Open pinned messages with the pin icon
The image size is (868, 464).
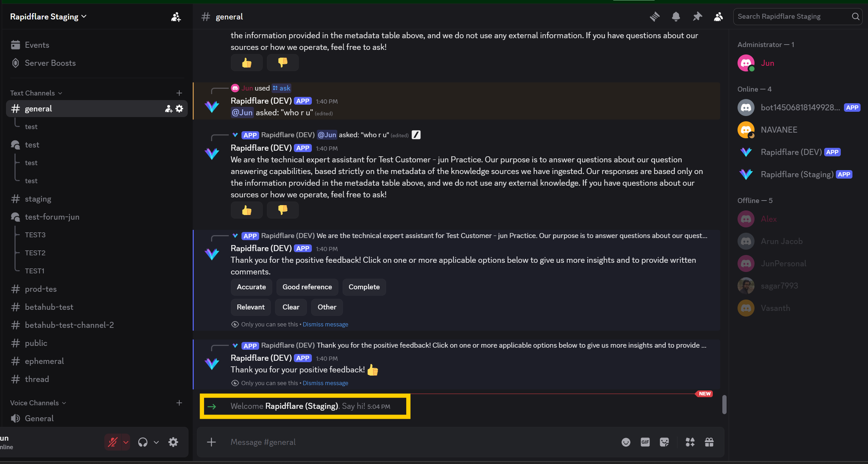click(697, 17)
